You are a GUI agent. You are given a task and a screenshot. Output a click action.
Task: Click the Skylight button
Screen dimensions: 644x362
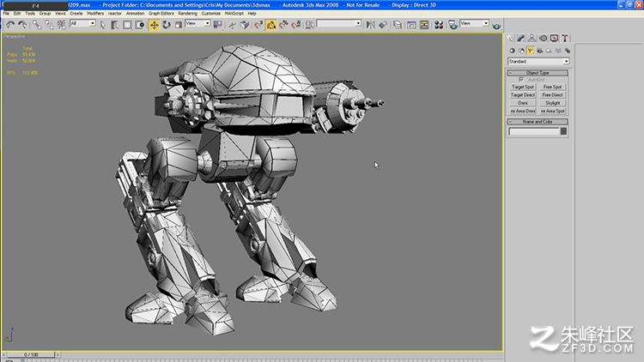[552, 103]
